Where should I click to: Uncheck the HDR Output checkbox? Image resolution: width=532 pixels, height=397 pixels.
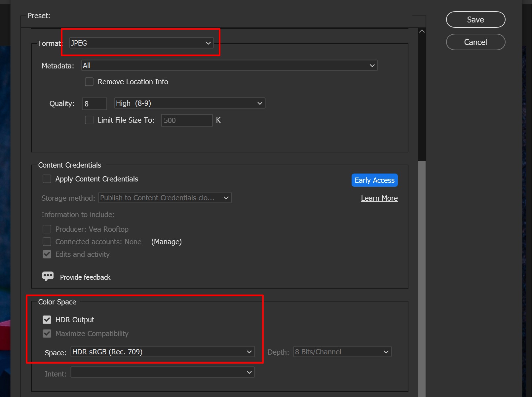47,320
